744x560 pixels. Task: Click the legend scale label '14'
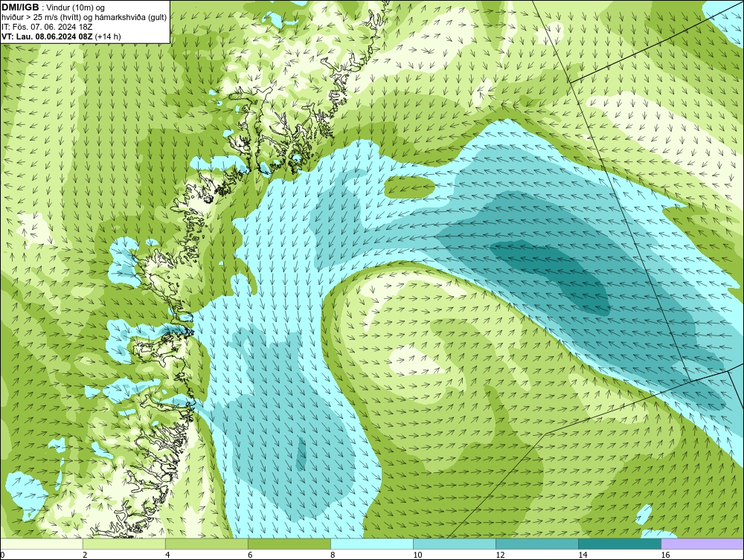[x=583, y=556]
